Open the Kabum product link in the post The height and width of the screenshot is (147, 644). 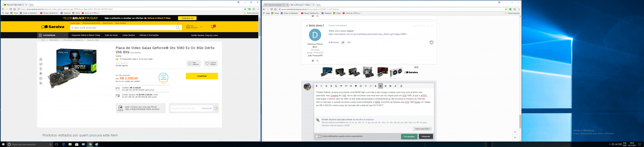pos(368,34)
